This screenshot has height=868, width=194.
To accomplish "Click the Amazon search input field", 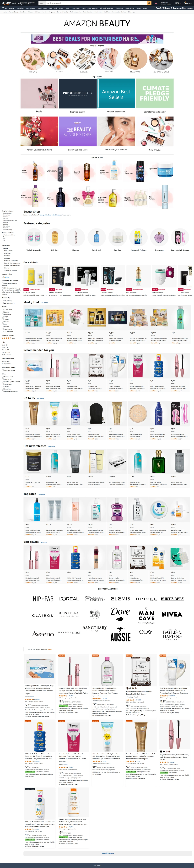I will [x=96, y=3].
